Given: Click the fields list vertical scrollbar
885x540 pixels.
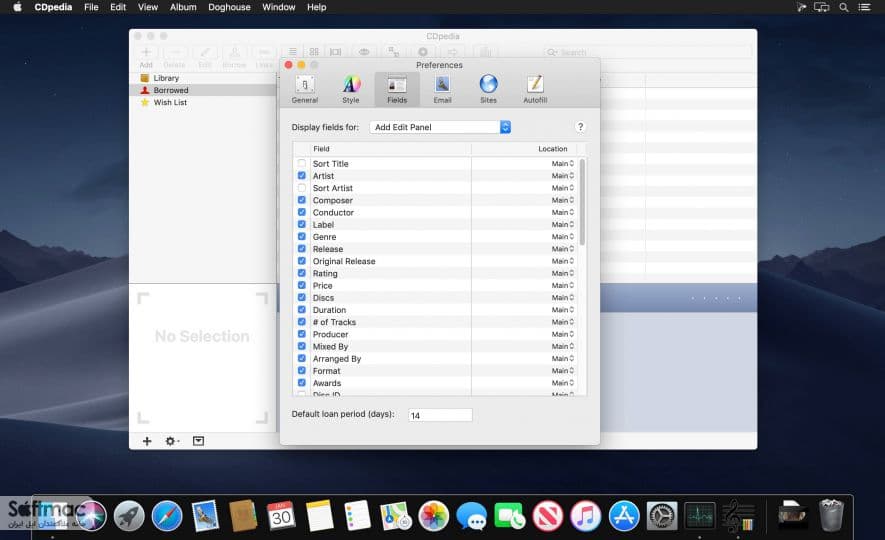Looking at the screenshot, I should [x=582, y=202].
